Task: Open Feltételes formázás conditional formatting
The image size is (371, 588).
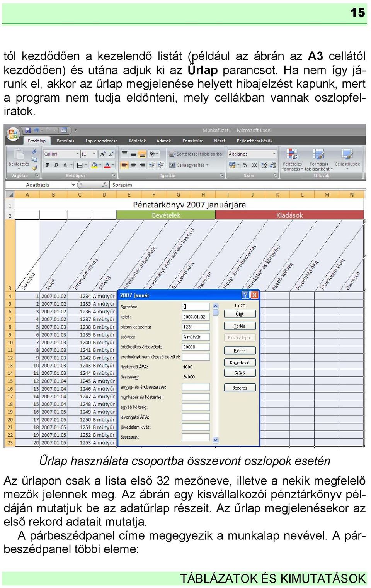Action: click(293, 159)
